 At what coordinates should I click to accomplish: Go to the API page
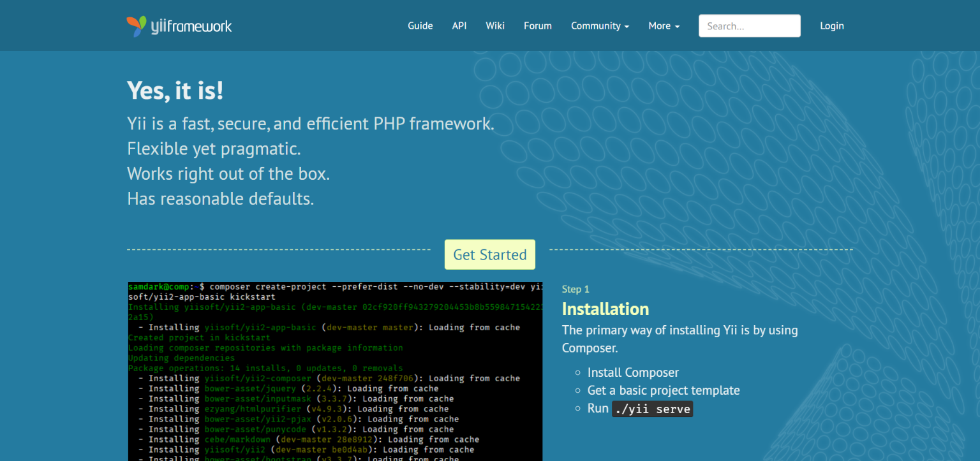point(459,26)
